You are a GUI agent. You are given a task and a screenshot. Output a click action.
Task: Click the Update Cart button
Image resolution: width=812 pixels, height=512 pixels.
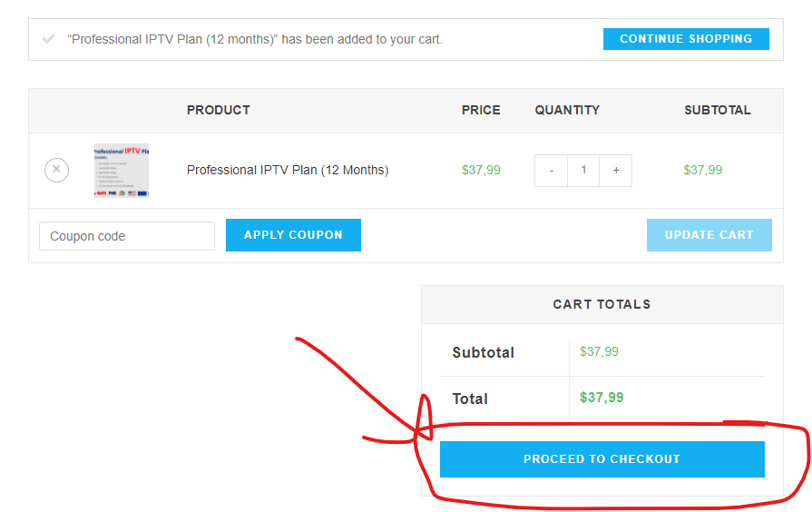pyautogui.click(x=709, y=235)
